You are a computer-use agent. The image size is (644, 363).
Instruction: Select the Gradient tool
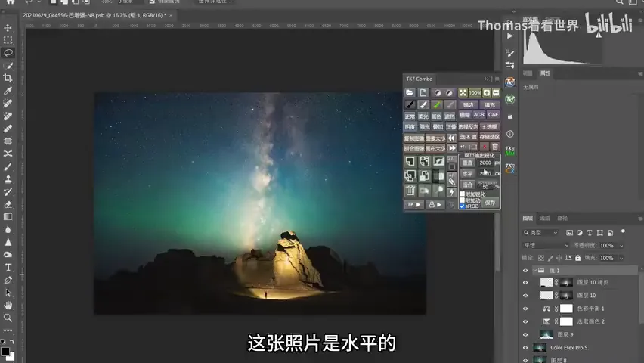(x=8, y=216)
